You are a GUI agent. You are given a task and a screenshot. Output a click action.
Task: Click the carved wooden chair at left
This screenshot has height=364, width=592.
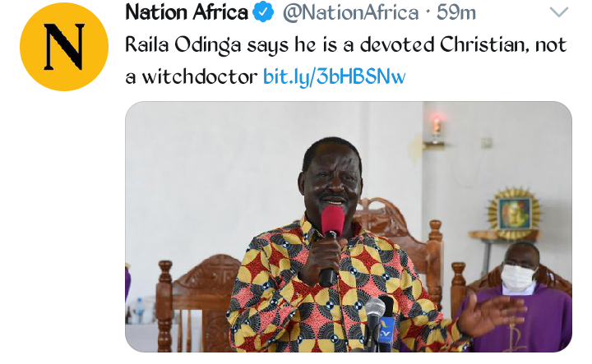pos(196,302)
